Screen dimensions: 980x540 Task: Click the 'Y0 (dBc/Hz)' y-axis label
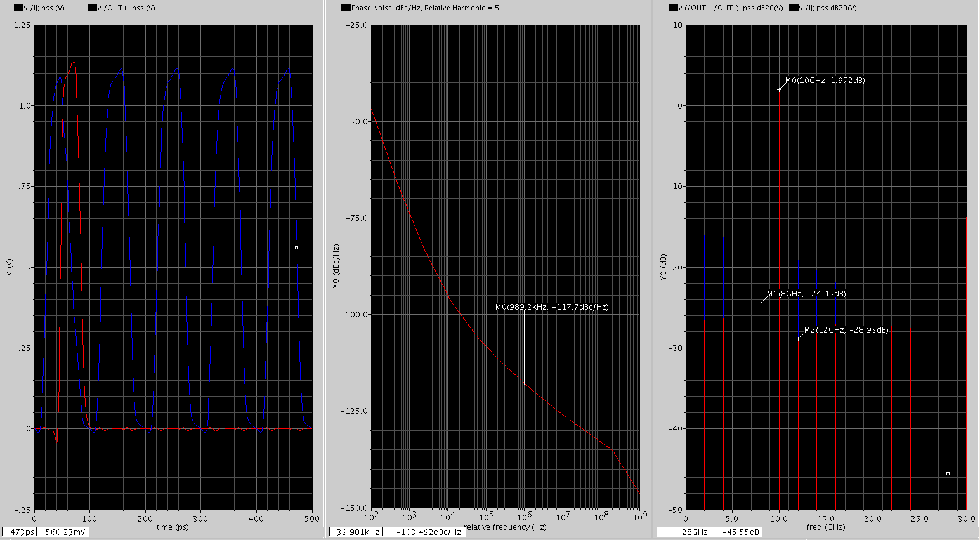pyautogui.click(x=336, y=267)
